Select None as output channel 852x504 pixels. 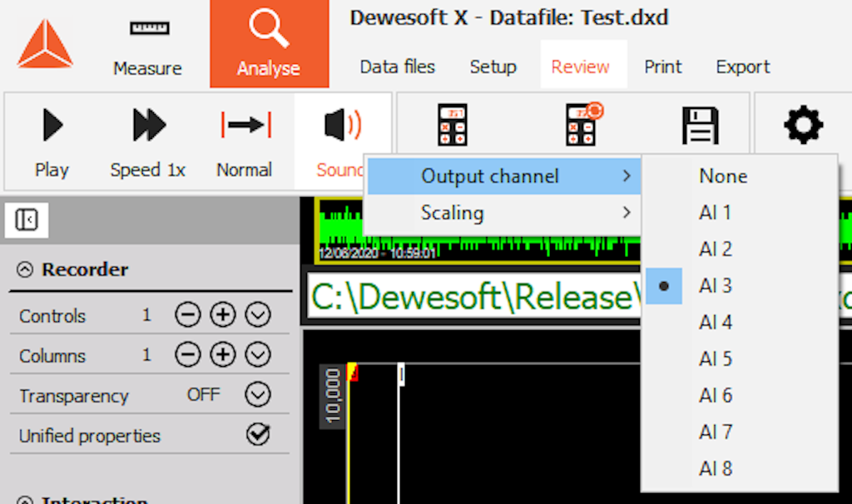(740, 176)
